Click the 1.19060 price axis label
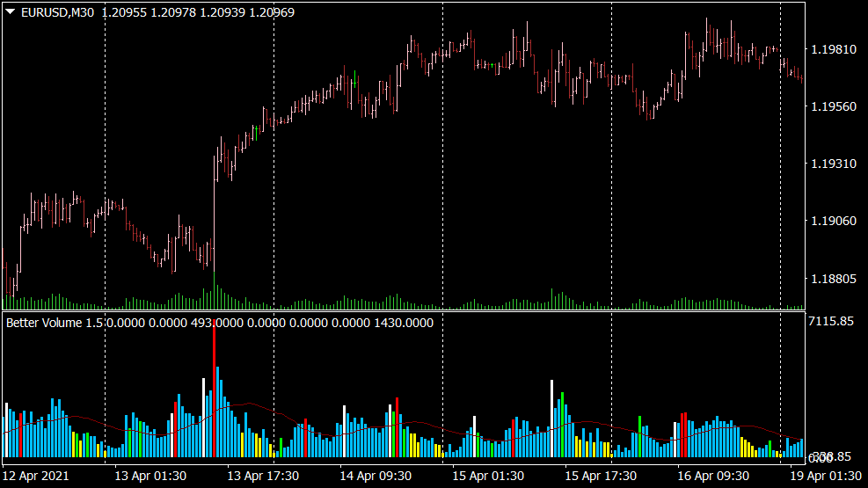The width and height of the screenshot is (868, 488). click(x=831, y=222)
